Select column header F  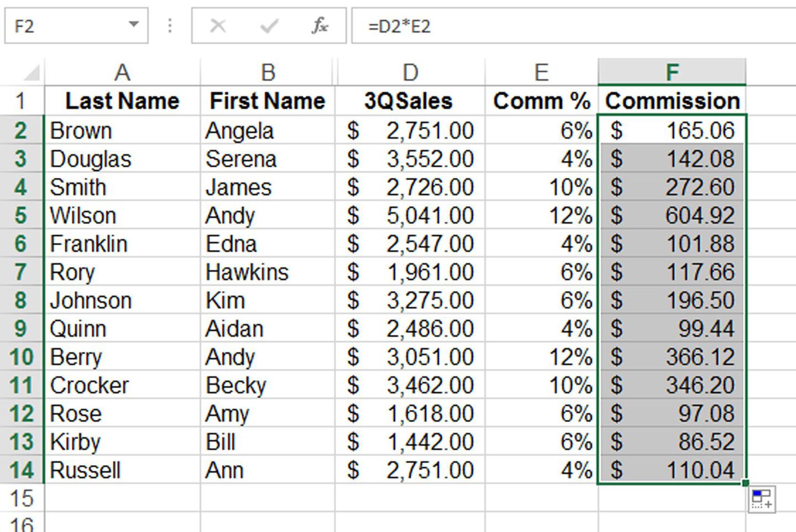671,71
